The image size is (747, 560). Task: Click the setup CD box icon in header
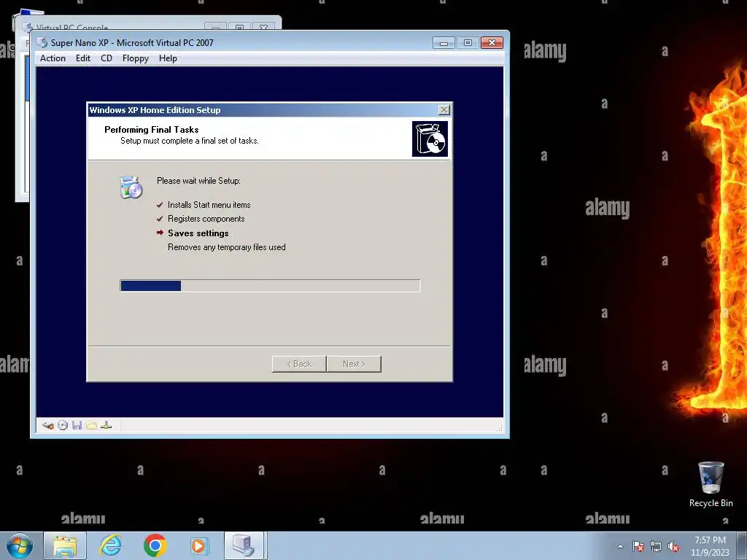click(430, 139)
